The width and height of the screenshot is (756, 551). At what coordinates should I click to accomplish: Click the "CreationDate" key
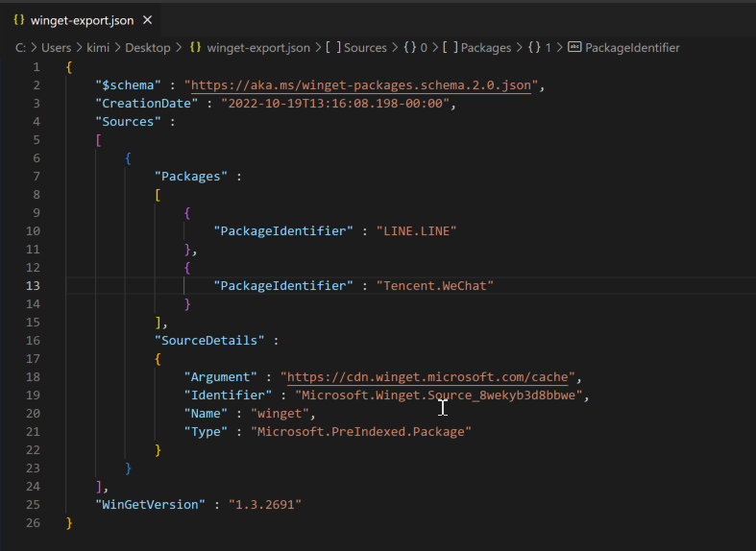pyautogui.click(x=147, y=104)
